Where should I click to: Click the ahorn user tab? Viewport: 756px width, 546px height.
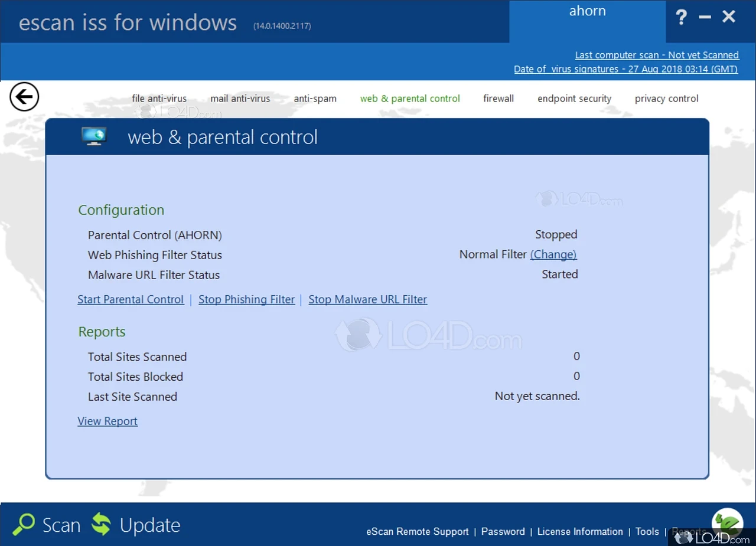coord(588,21)
